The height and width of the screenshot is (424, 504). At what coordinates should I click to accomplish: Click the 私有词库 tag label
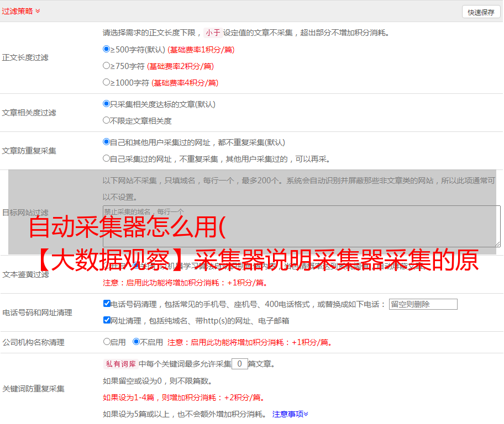pos(120,364)
